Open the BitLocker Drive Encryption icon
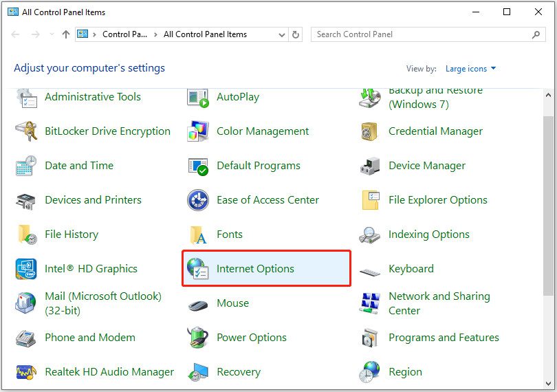557x392 pixels. tap(26, 131)
